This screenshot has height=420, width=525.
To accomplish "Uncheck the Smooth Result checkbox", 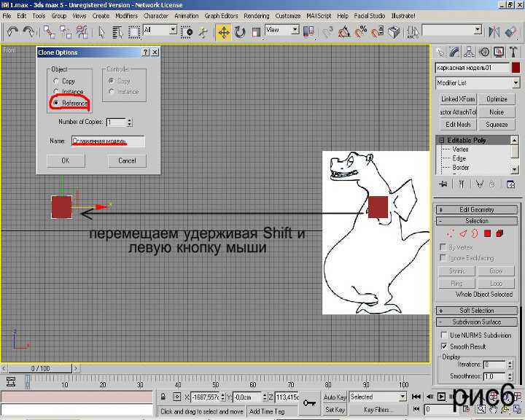I will [x=444, y=346].
